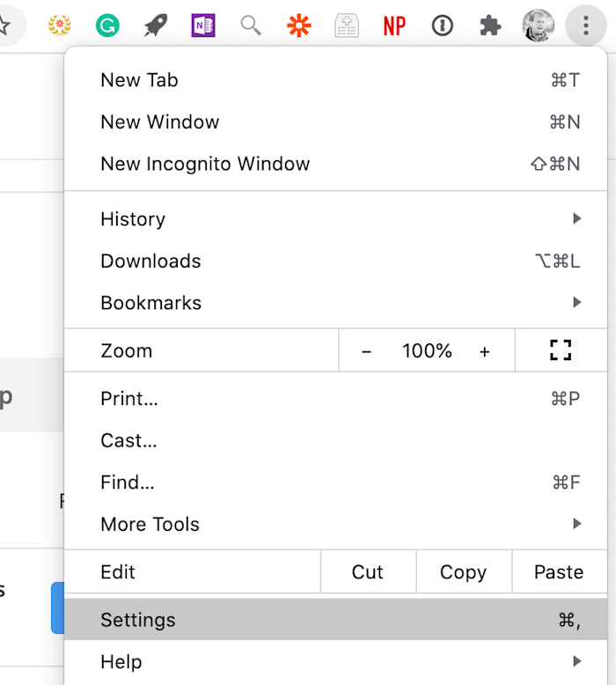This screenshot has height=685, width=616.
Task: Click the three-dot Chrome menu button
Action: coord(585,26)
